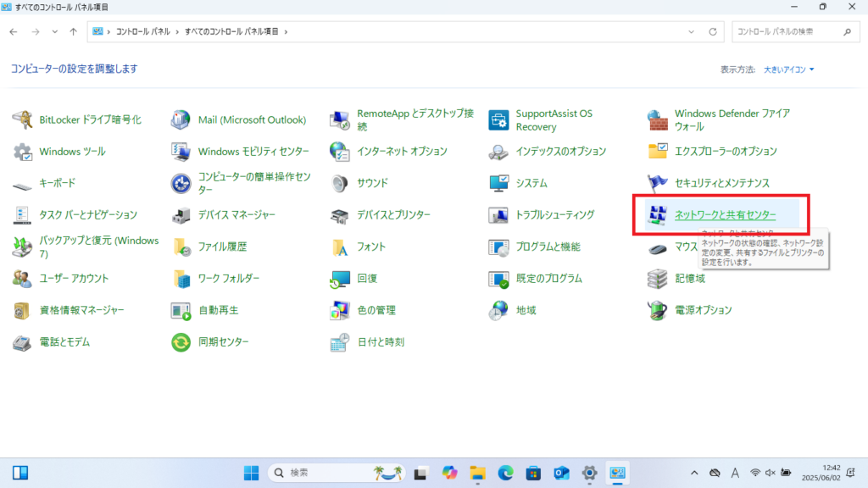868x488 pixels.
Task: Open Windows モビリティ センター icon
Action: pos(181,152)
